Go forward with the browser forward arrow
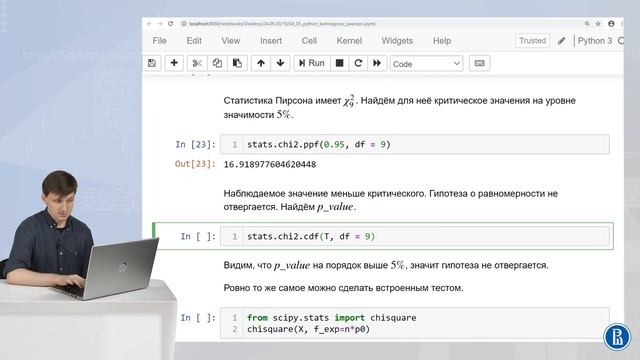This screenshot has height=360, width=640. click(x=160, y=24)
